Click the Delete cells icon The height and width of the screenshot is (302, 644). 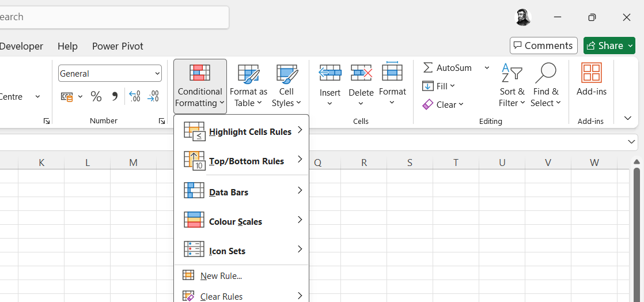click(361, 73)
